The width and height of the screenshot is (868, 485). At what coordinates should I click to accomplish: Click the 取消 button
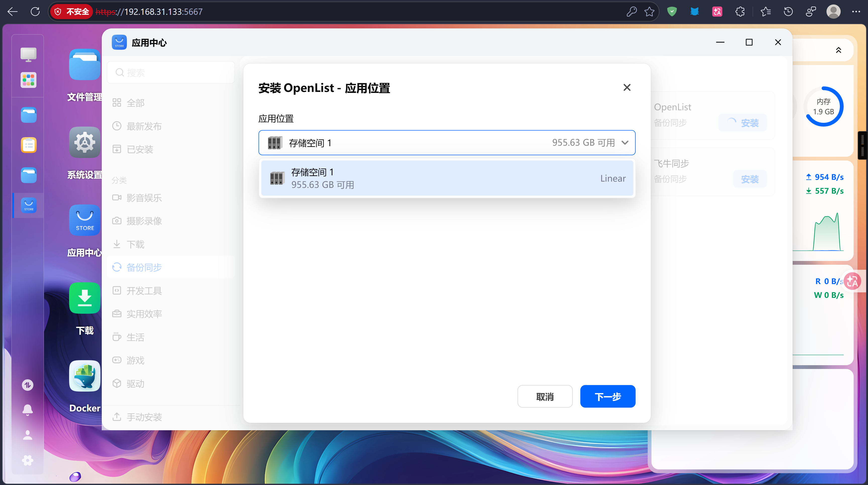click(x=544, y=396)
